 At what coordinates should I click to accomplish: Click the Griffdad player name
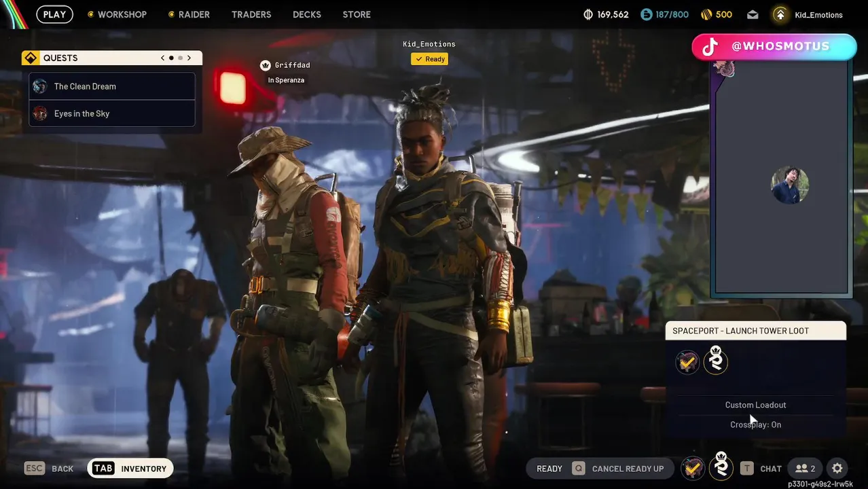pos(292,65)
